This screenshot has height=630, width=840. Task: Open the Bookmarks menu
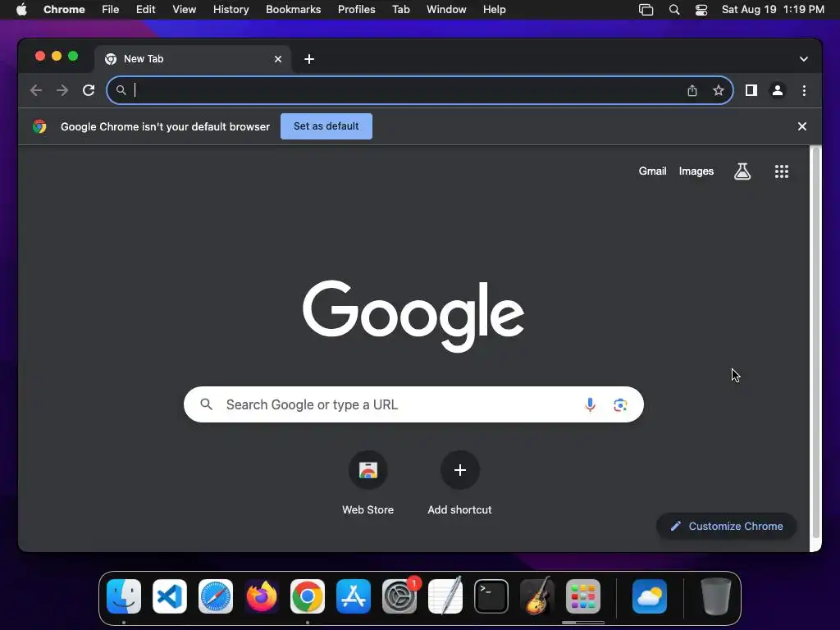pyautogui.click(x=293, y=10)
